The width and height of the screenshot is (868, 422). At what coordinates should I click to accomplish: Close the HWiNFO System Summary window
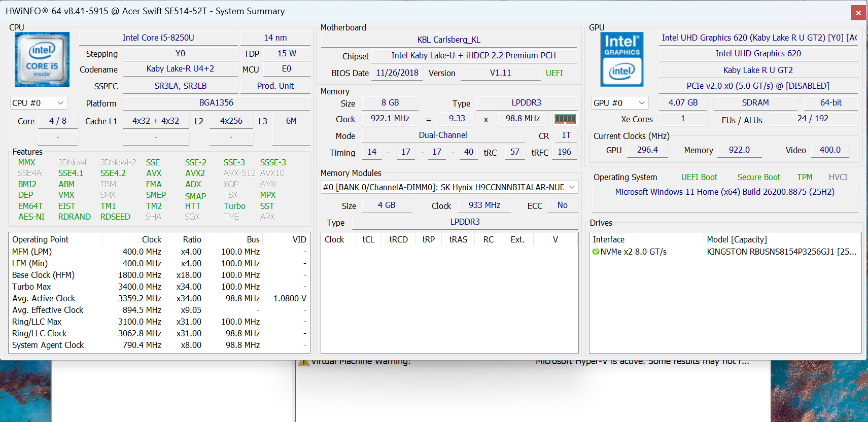[x=858, y=13]
